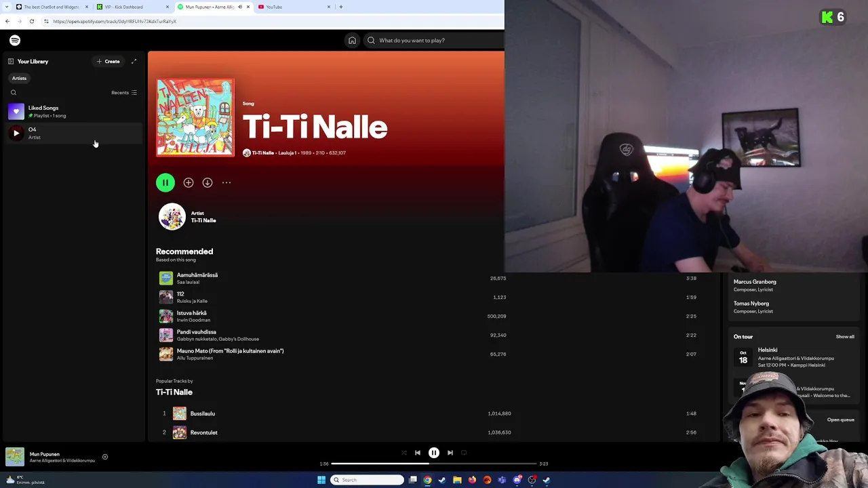Select the Artists filter chip
The image size is (868, 488).
pyautogui.click(x=19, y=78)
